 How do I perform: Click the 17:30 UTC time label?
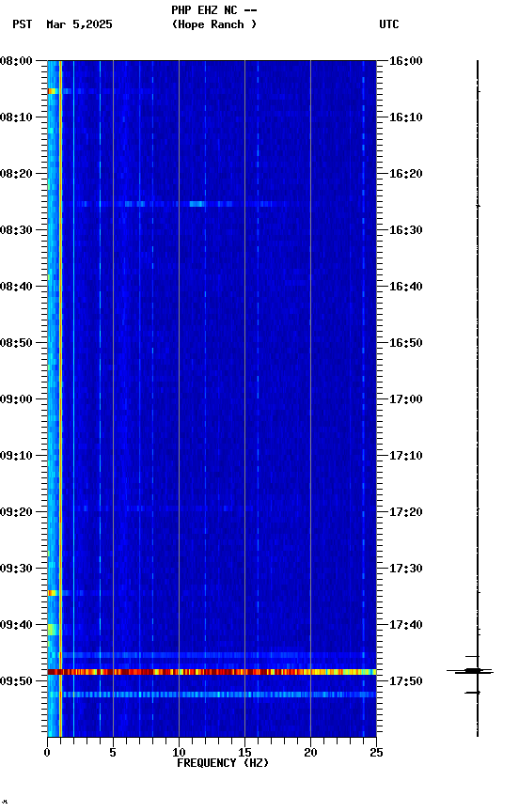pos(405,570)
